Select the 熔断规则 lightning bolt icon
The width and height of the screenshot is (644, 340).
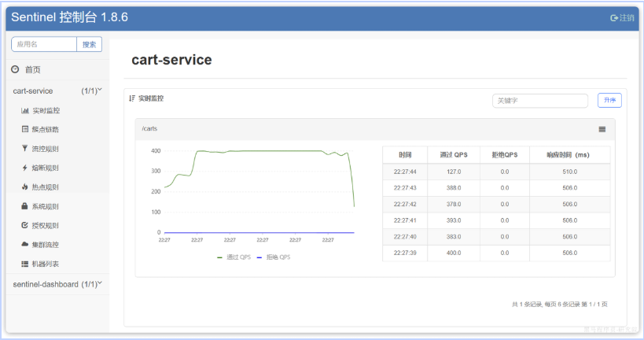[x=25, y=168]
